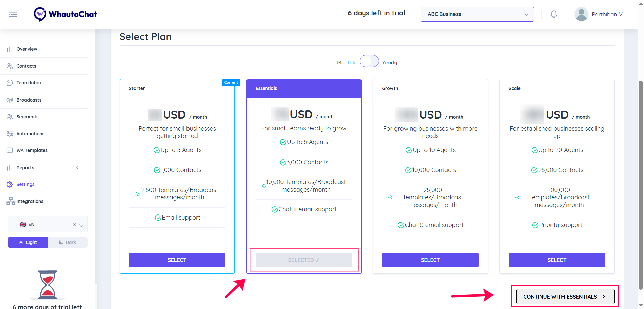Clear the selected EN language
Viewport: 644px width, 309px height.
point(74,225)
